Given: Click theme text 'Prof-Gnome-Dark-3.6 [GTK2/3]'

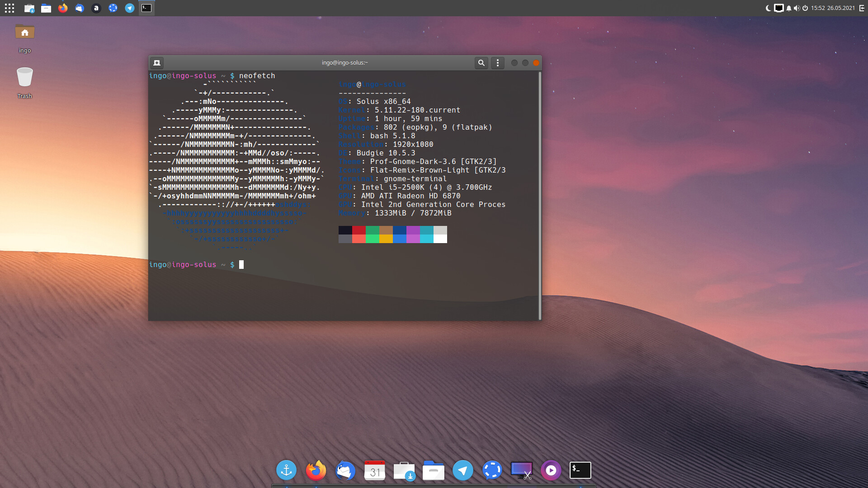Looking at the screenshot, I should (434, 161).
